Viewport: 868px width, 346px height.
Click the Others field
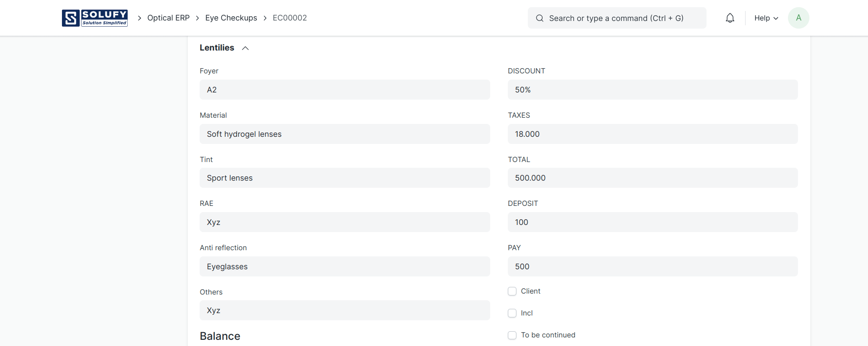pyautogui.click(x=344, y=310)
